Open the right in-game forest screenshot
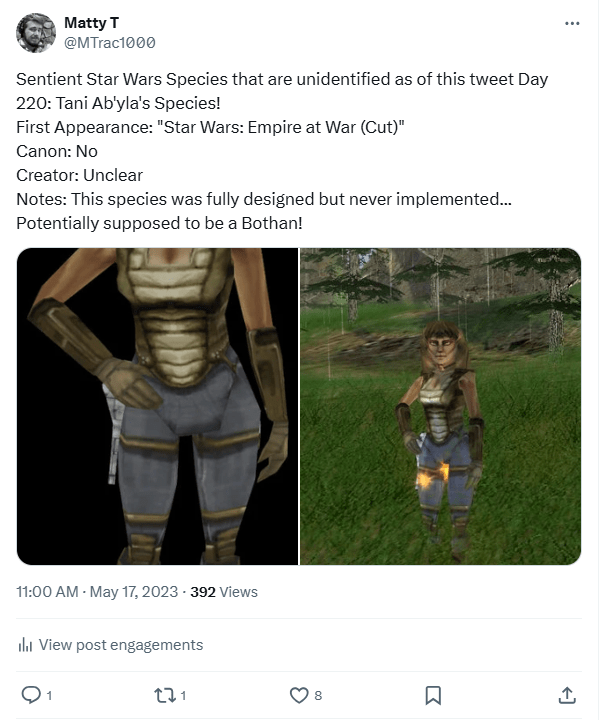Image resolution: width=601 pixels, height=720 pixels. 441,406
